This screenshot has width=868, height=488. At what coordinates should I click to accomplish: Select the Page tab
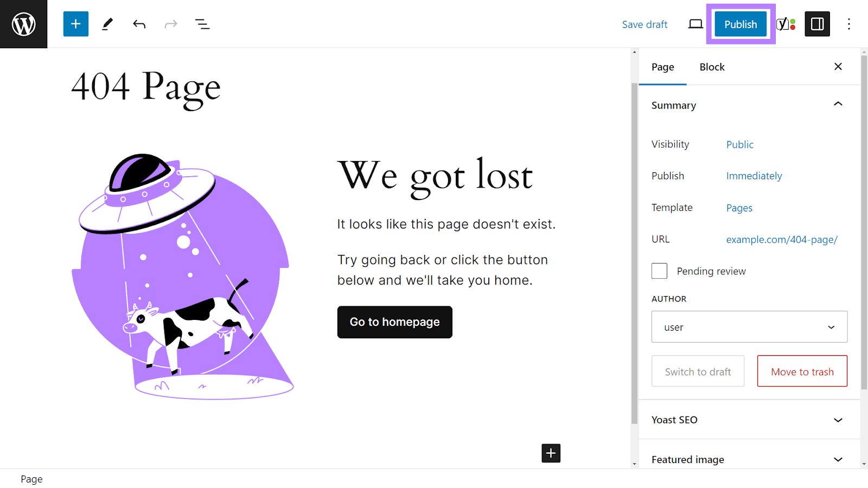pos(662,67)
